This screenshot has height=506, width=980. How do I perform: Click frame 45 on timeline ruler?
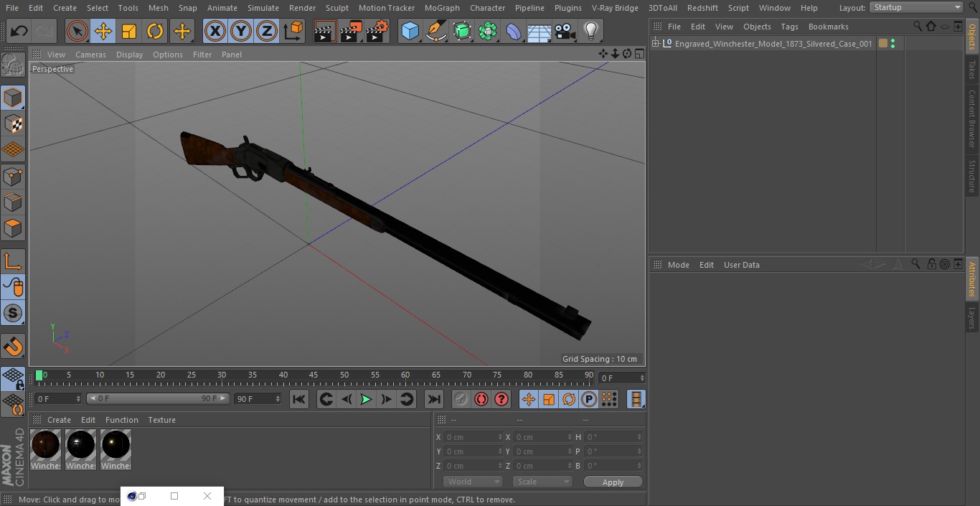[x=314, y=375]
